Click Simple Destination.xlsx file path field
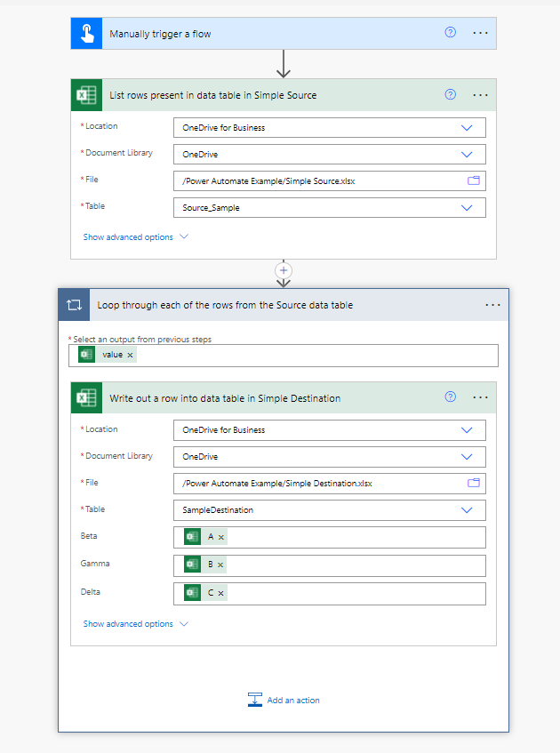 [x=330, y=483]
